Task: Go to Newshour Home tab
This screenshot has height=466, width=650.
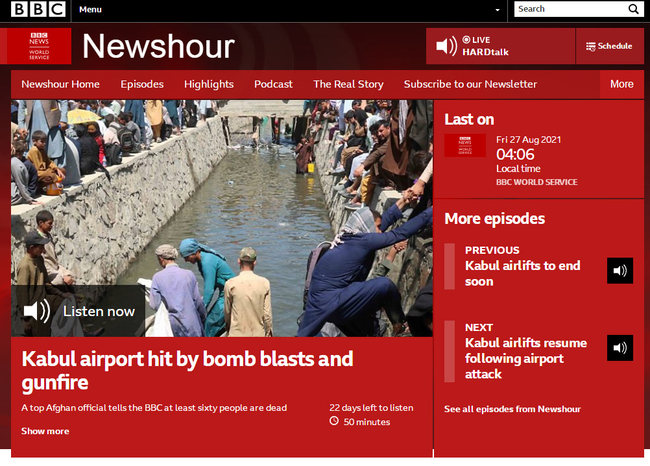Action: (61, 84)
